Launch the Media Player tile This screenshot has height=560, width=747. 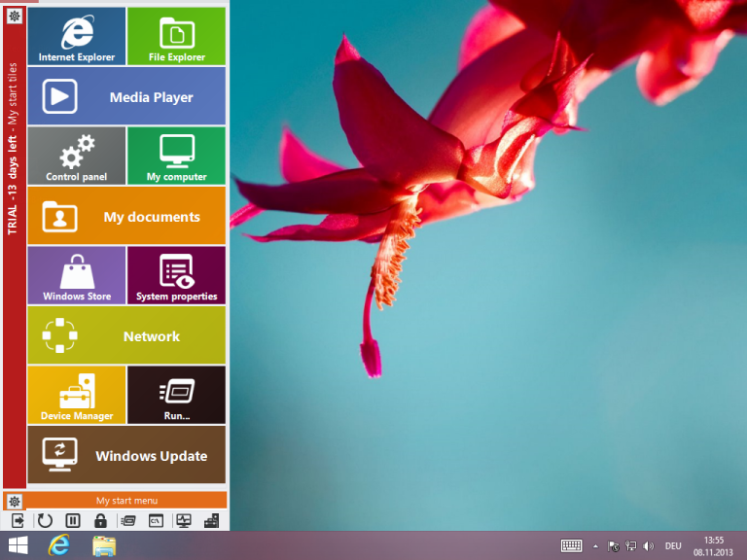click(126, 96)
